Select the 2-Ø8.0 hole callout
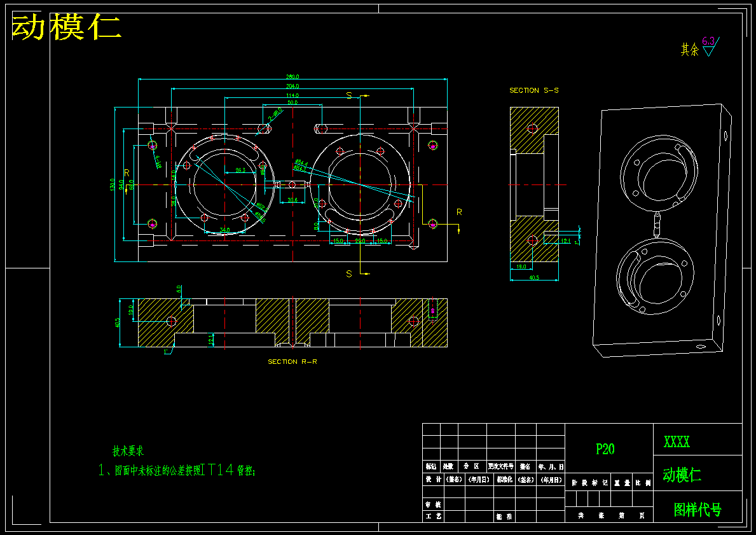 point(275,115)
